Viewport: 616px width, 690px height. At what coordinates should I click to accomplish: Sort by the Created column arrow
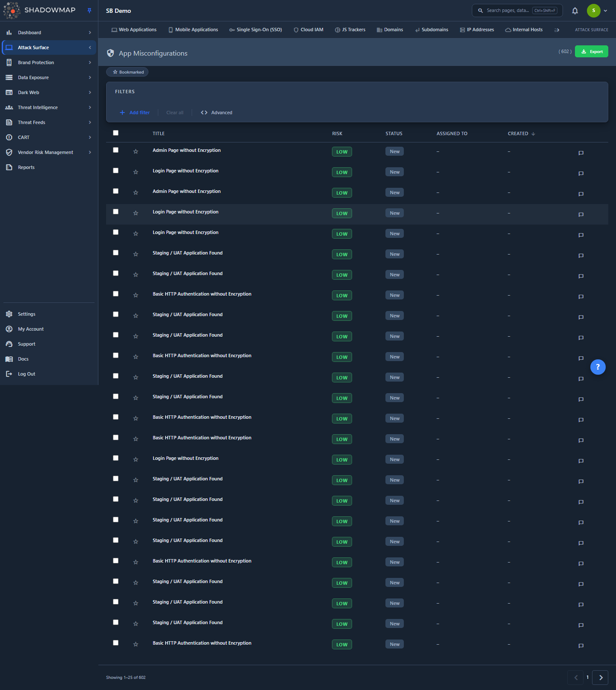pos(533,134)
